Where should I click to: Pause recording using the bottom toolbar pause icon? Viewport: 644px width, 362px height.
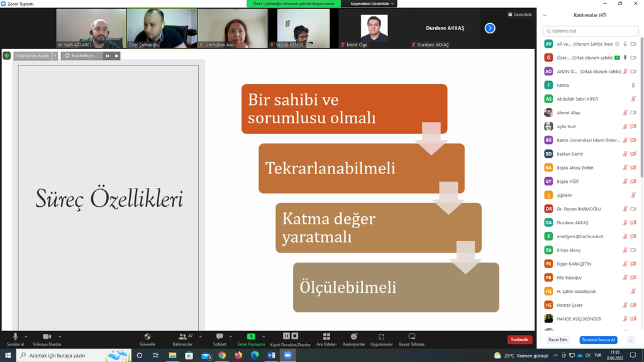pyautogui.click(x=286, y=336)
